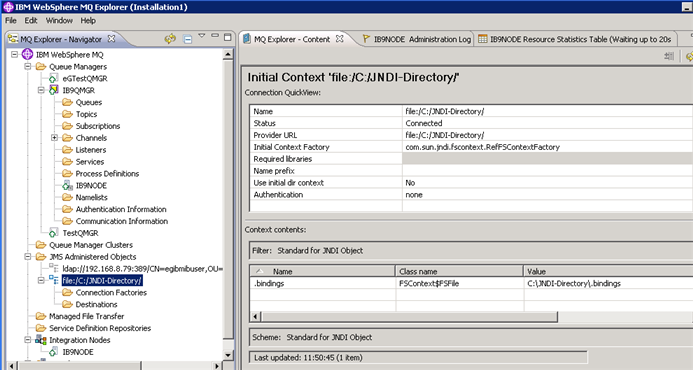Viewport: 693px width, 370px height.
Task: Click the Topics folder icon
Action: click(67, 114)
